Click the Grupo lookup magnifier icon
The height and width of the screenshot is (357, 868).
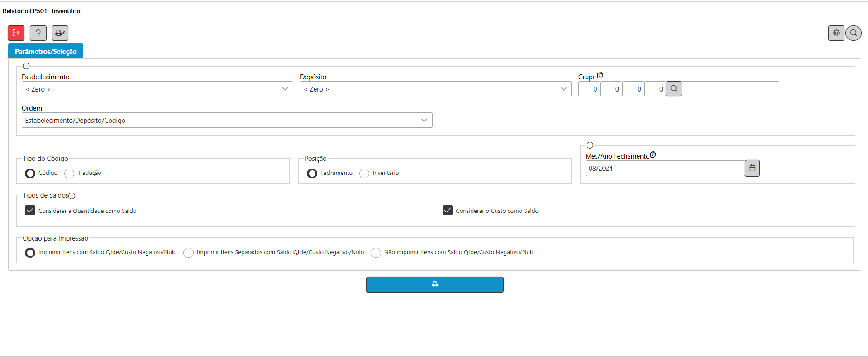(x=673, y=89)
